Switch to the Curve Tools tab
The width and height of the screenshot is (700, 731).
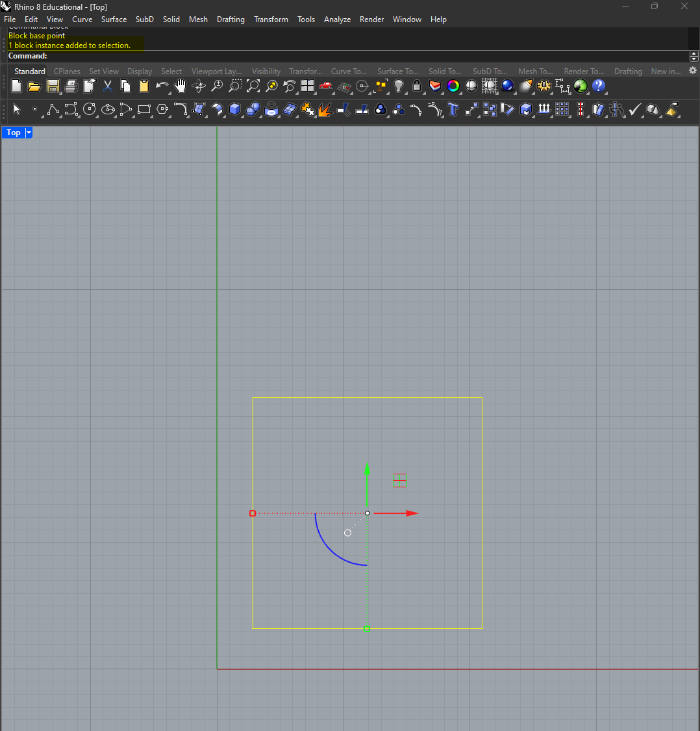click(348, 71)
